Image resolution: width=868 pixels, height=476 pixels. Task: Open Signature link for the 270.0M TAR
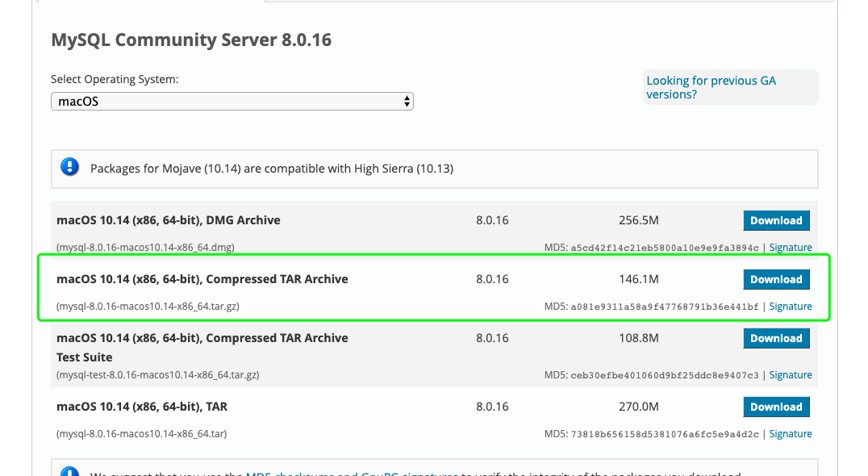point(790,433)
